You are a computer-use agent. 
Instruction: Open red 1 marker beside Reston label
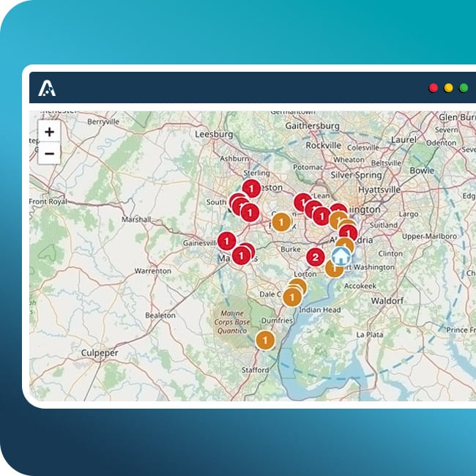pos(251,189)
